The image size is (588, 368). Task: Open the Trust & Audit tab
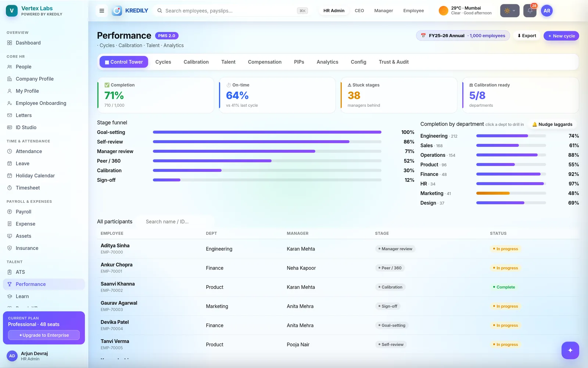[x=394, y=62]
